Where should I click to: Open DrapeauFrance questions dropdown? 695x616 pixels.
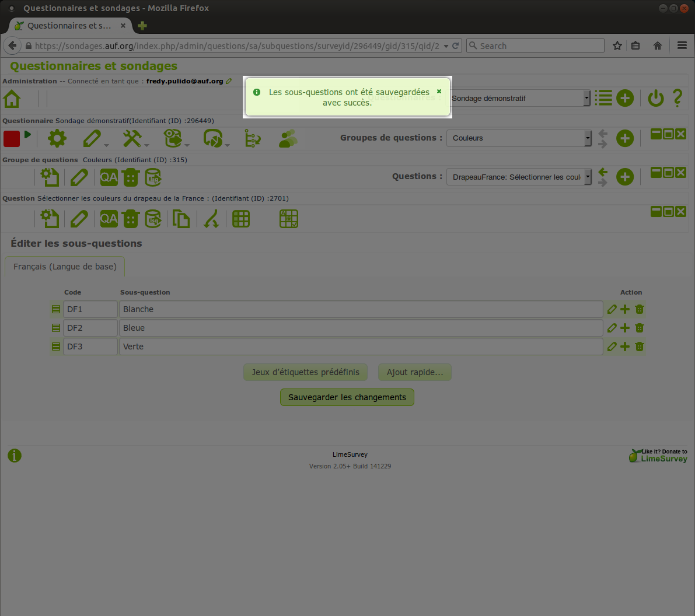point(519,177)
